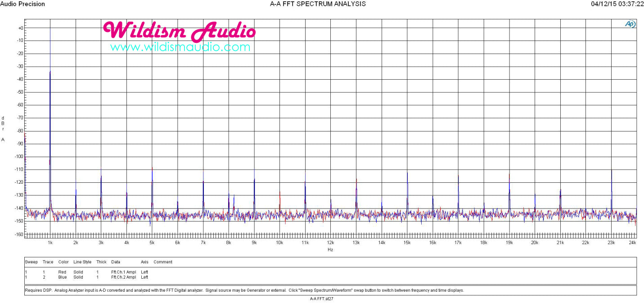Click the Fft.Ch.1 Ampl data cell
This screenshot has height=303, width=644.
coord(123,272)
